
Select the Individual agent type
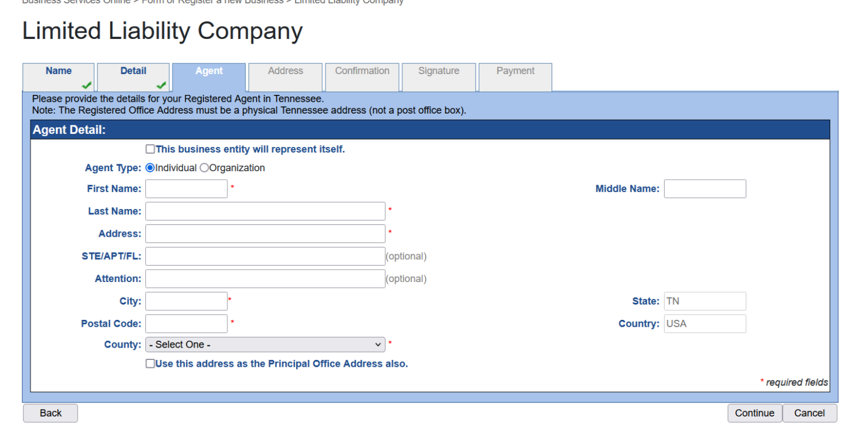pos(149,167)
